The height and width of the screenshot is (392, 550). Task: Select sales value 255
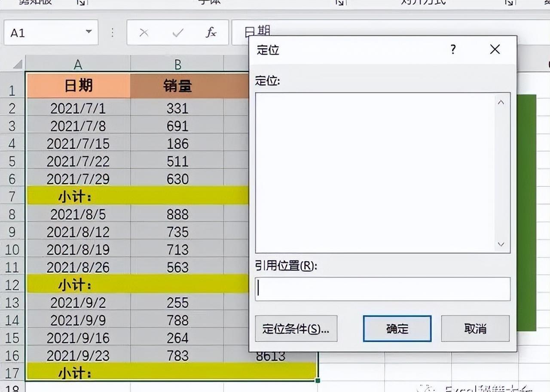[177, 302]
